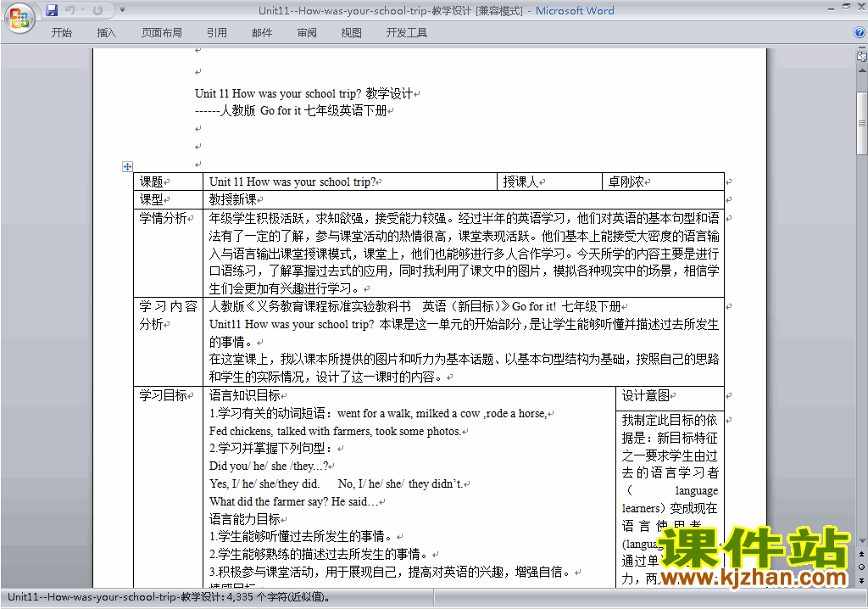868x609 pixels.
Task: Expand the Customize Quick Access Toolbar arrow
Action: tap(122, 10)
